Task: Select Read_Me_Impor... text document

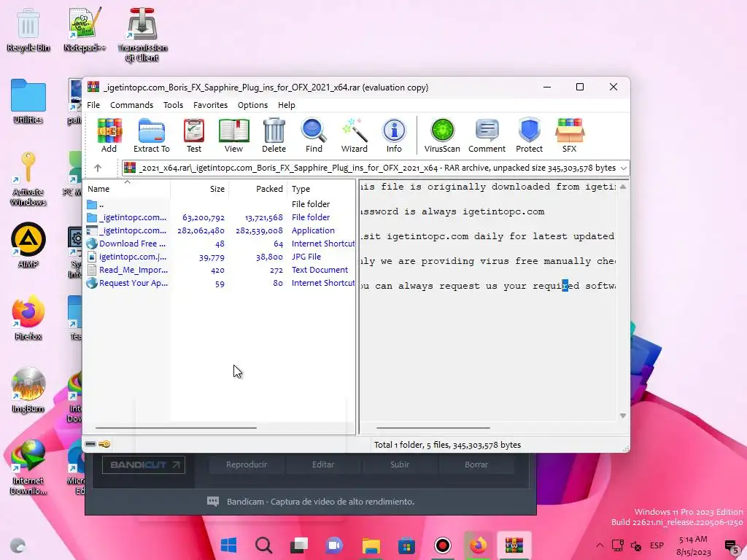Action: [x=220, y=270]
